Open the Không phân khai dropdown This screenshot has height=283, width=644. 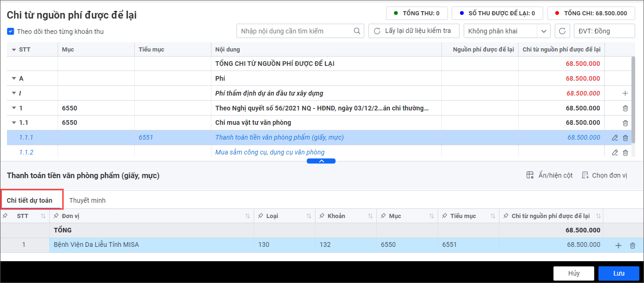543,31
